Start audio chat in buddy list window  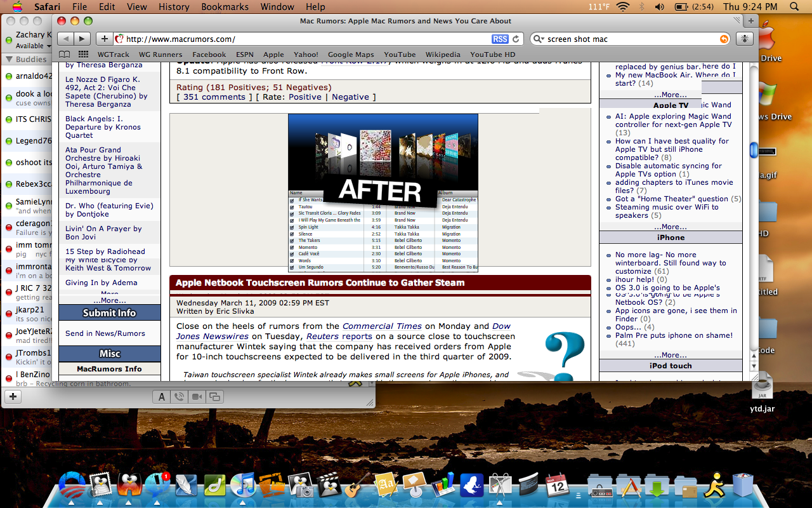click(x=180, y=397)
